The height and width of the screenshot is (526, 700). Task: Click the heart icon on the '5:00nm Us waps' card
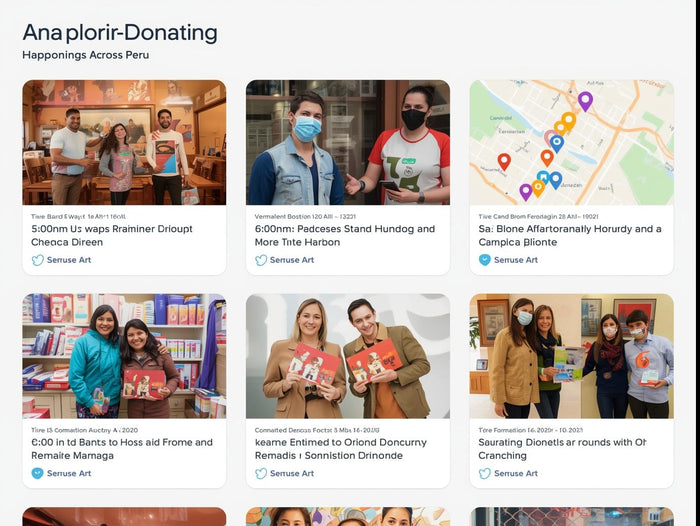coord(38,260)
